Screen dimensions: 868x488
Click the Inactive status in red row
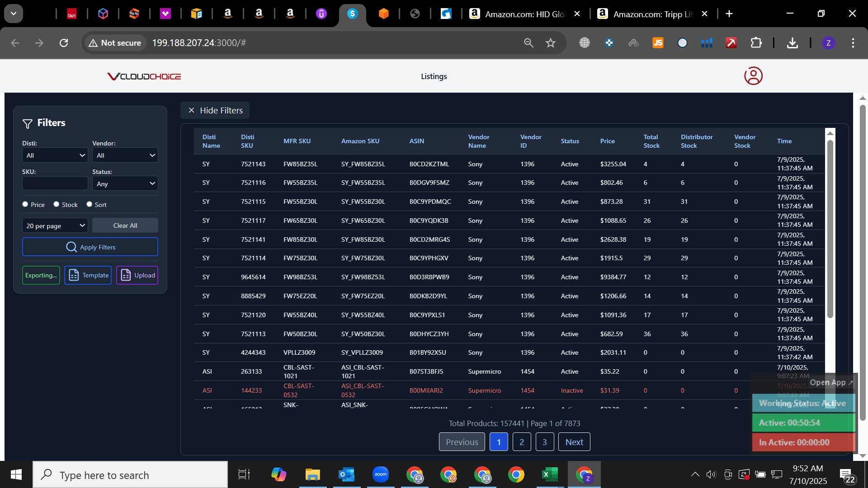click(x=572, y=390)
